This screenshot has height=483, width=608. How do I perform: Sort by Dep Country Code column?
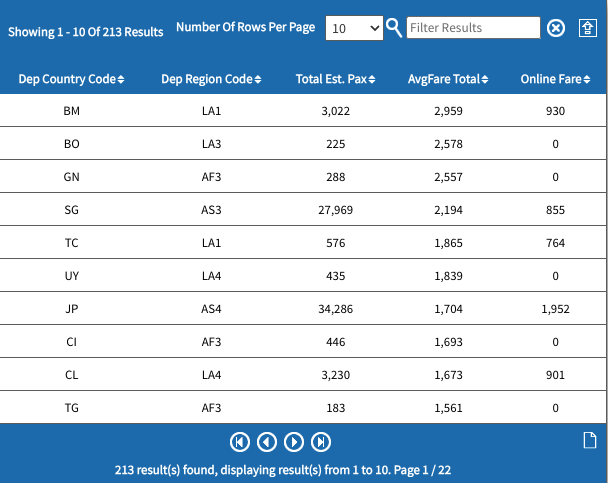click(71, 79)
